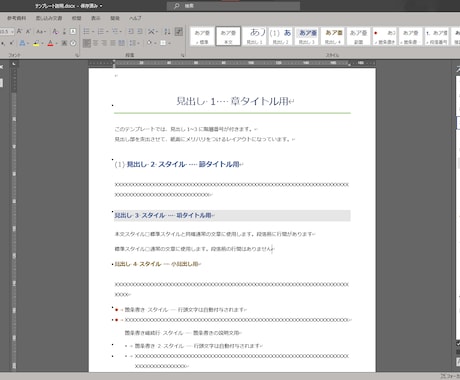
Task: Open the Font dialog launcher
Action: (77, 55)
